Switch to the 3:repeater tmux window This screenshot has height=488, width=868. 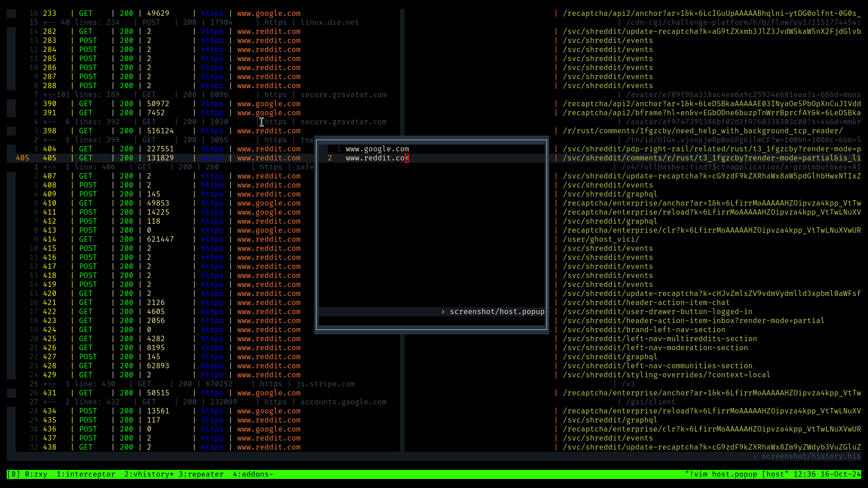(x=201, y=474)
